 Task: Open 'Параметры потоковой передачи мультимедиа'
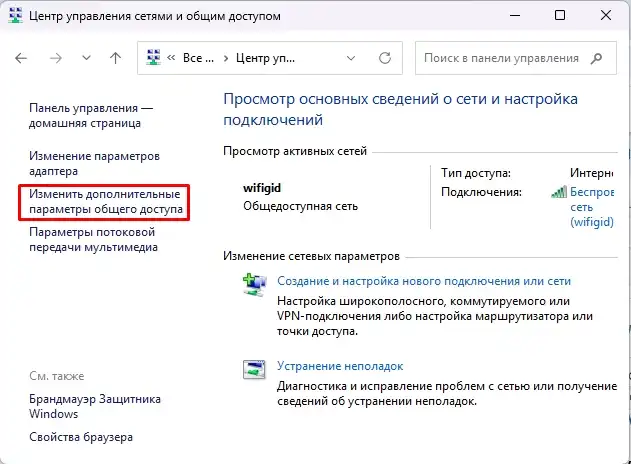click(93, 239)
